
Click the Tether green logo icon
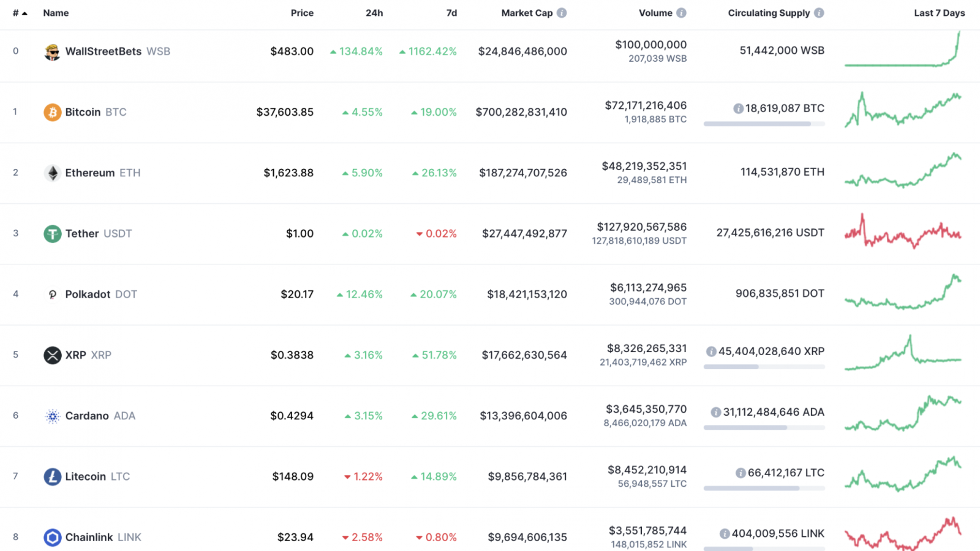click(53, 234)
